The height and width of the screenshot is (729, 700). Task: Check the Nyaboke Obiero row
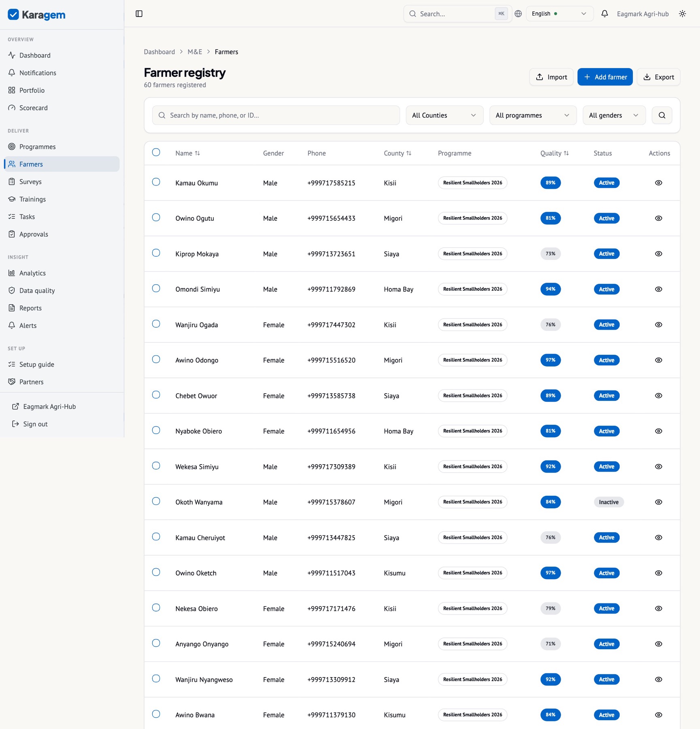(156, 430)
